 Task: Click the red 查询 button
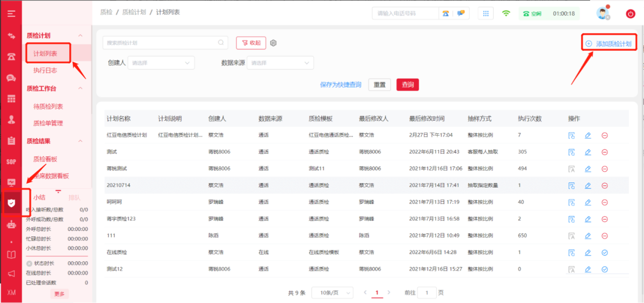point(408,85)
